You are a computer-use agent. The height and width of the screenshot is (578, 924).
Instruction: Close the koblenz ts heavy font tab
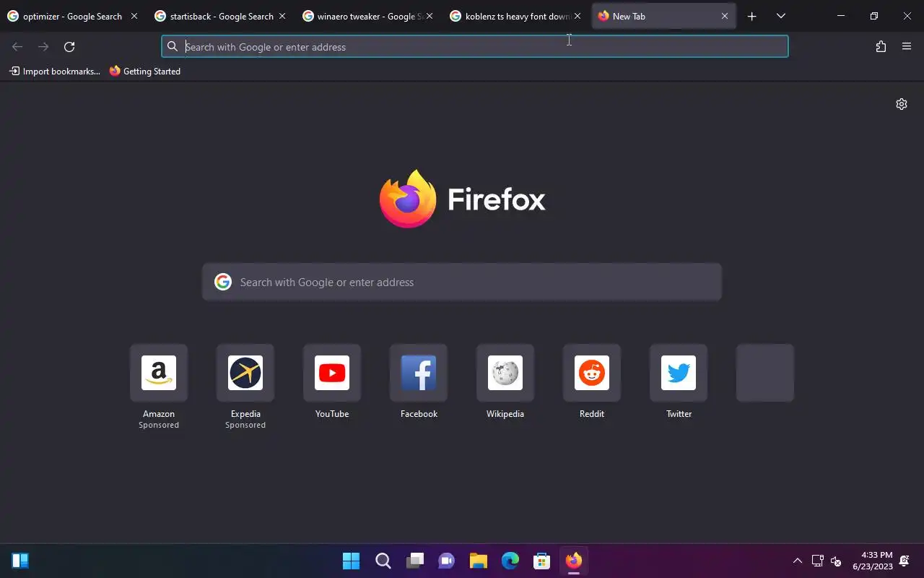click(x=577, y=16)
